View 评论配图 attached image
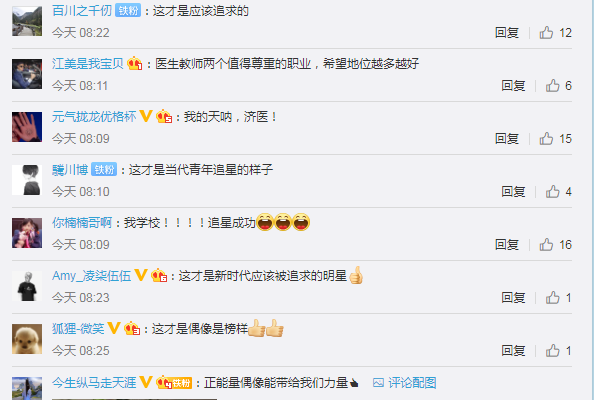Screen dimensions: 594x400 (405, 383)
